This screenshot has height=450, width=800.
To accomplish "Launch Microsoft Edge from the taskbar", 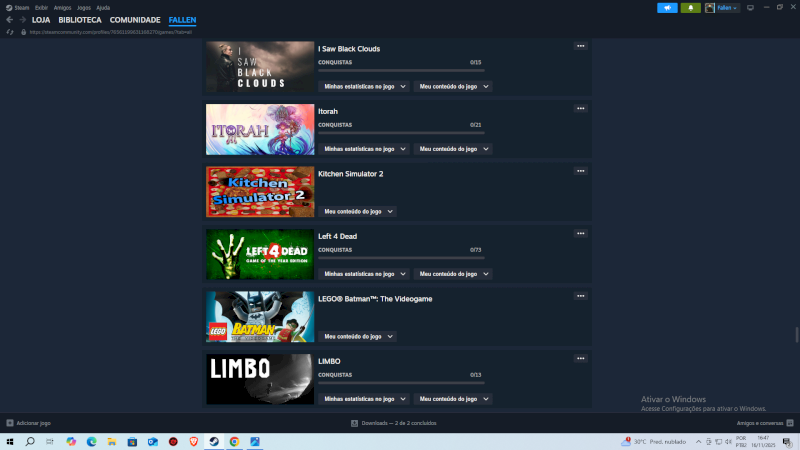I will pyautogui.click(x=91, y=442).
